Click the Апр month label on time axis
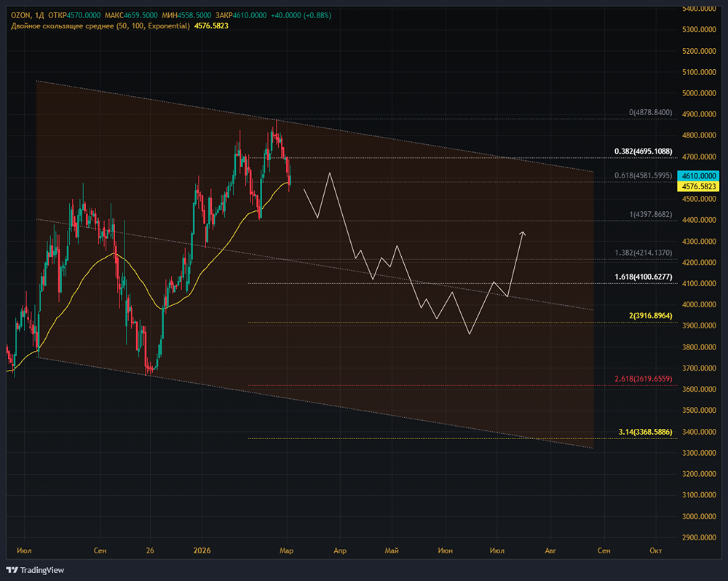728x581 pixels. (x=340, y=551)
